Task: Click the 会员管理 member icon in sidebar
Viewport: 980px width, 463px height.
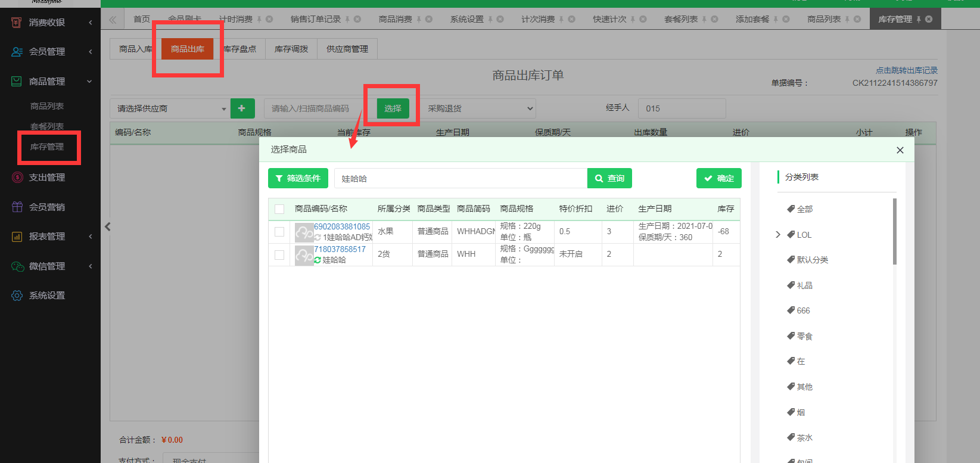Action: [x=17, y=52]
